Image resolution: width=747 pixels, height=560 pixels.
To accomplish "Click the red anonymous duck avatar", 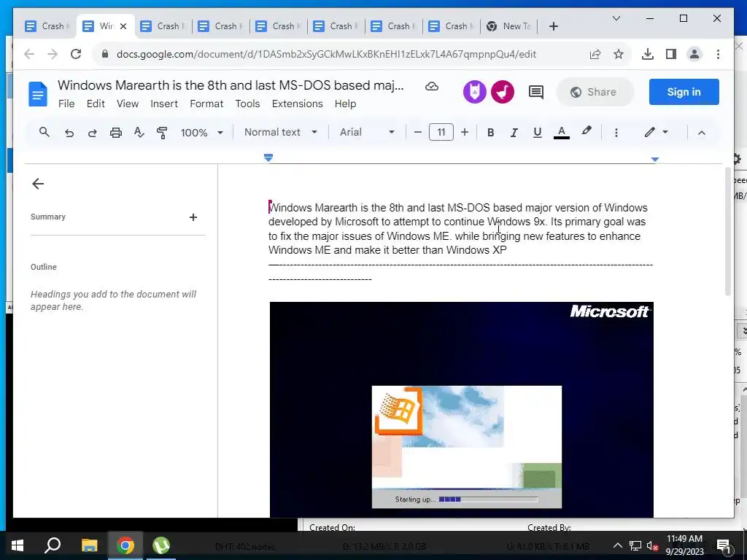I will 503,91.
